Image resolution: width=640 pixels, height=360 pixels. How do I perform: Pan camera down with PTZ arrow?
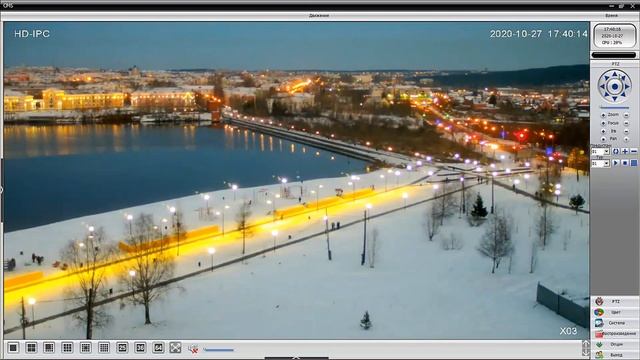(x=615, y=99)
